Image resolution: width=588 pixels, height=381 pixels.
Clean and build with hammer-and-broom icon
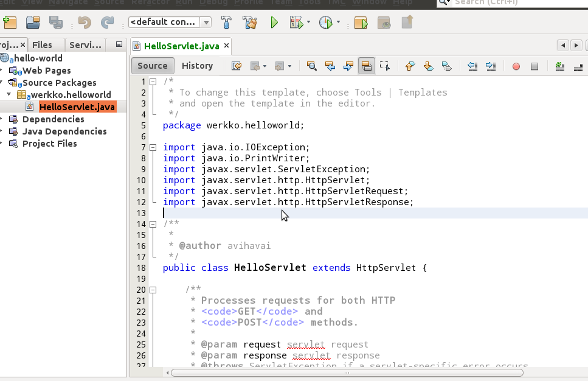249,23
